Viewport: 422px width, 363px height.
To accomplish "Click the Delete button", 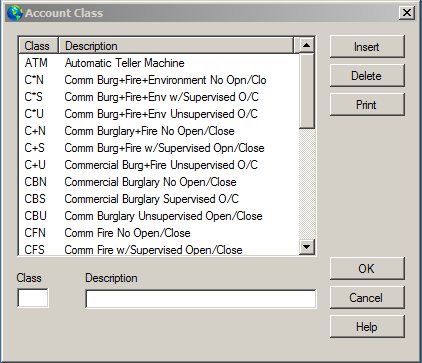I will click(x=367, y=76).
